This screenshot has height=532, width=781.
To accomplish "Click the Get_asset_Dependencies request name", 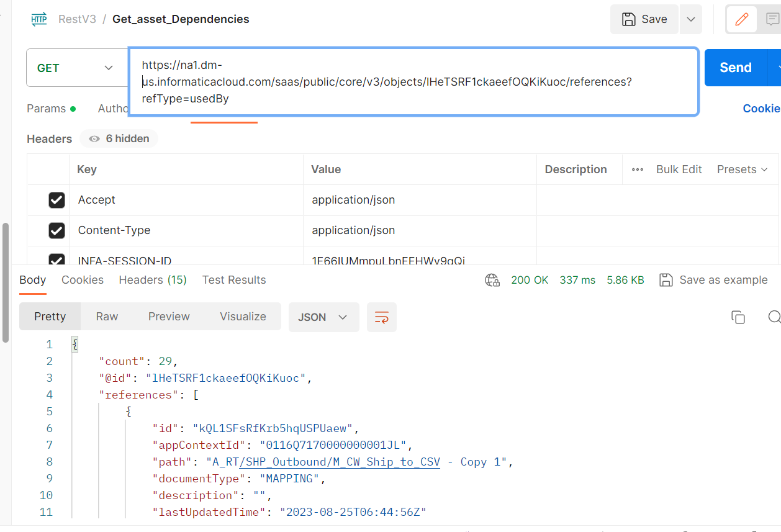I will click(x=181, y=19).
